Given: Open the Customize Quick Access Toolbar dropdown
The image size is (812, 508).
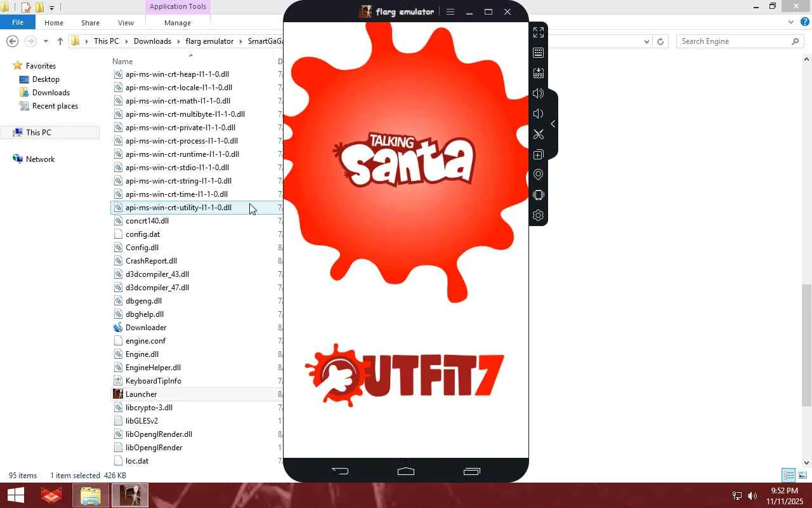Looking at the screenshot, I should [51, 8].
